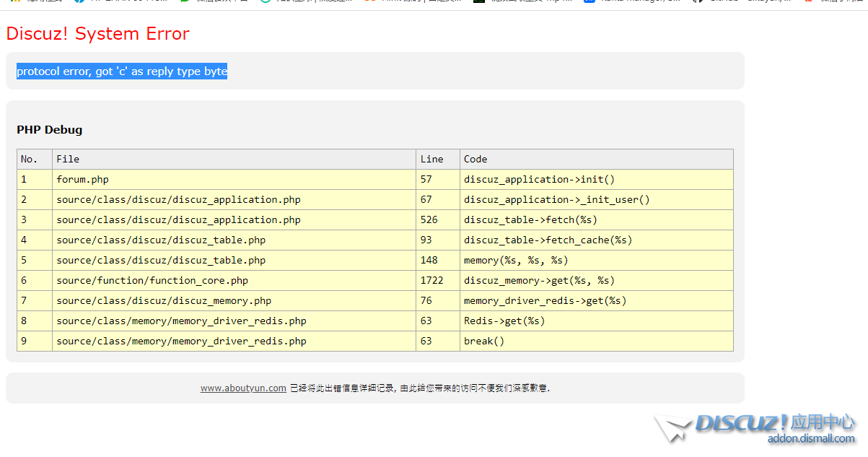Viewport: 868px width, 457px height.
Task: Click the Discuz arrow cursor logo icon
Action: (x=672, y=427)
